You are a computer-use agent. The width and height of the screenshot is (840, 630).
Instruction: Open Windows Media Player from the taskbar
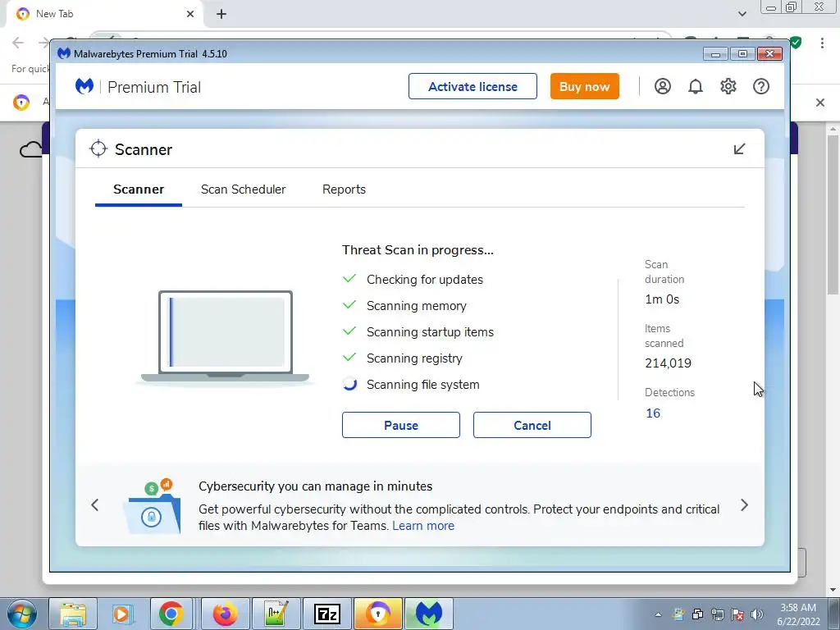pyautogui.click(x=122, y=614)
